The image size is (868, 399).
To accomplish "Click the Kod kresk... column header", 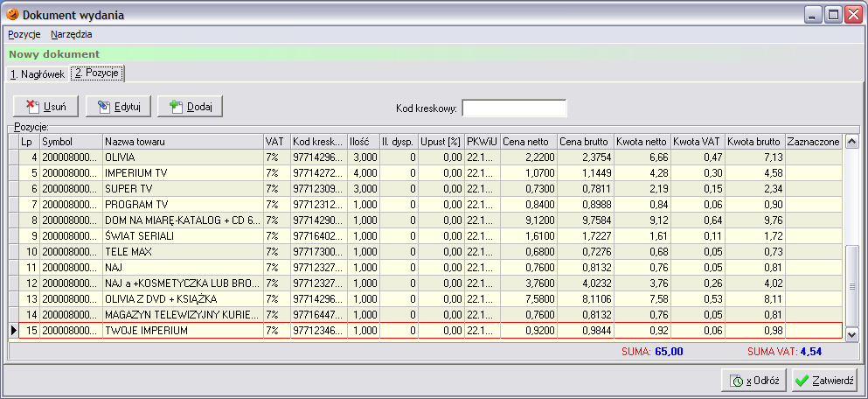I will pyautogui.click(x=319, y=142).
